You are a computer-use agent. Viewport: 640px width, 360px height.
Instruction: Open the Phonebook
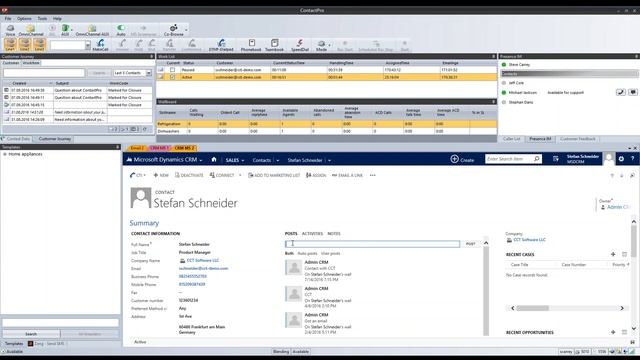[251, 45]
